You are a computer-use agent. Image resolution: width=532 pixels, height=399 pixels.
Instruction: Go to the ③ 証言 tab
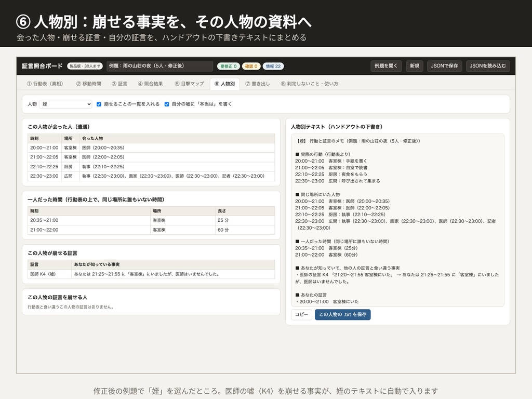[x=119, y=84]
